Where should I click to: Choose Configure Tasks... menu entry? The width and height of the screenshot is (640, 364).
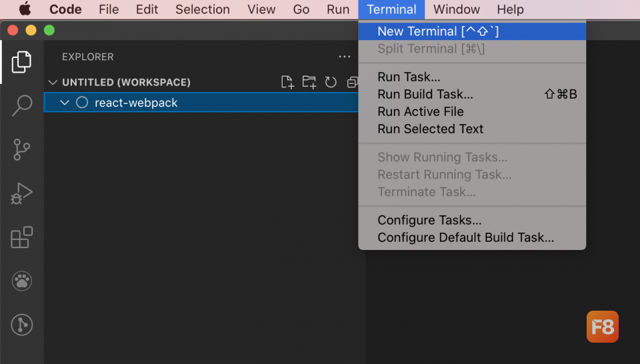(472, 220)
